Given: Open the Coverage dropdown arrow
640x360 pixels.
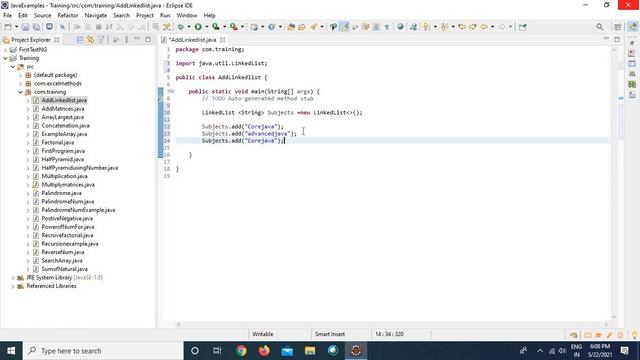Looking at the screenshot, I should pyautogui.click(x=224, y=27).
